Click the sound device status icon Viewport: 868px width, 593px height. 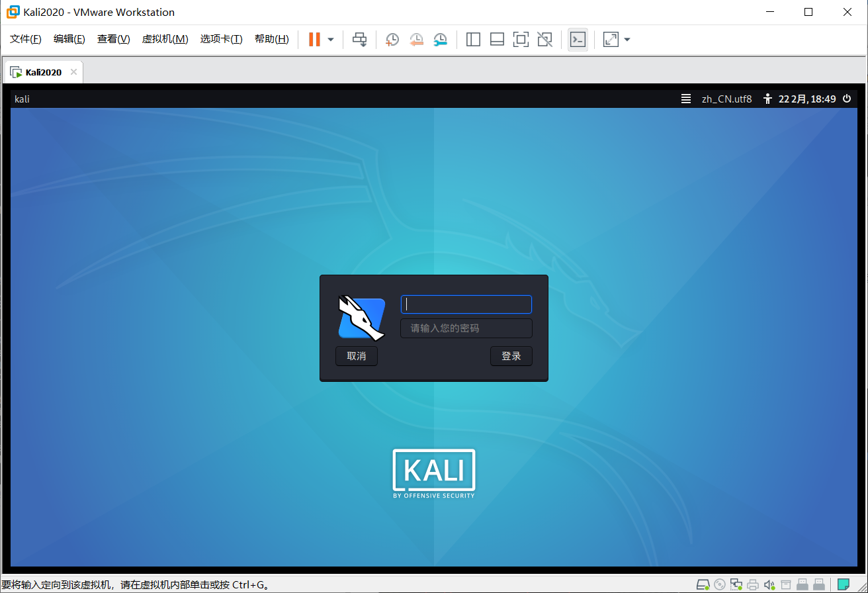(769, 584)
